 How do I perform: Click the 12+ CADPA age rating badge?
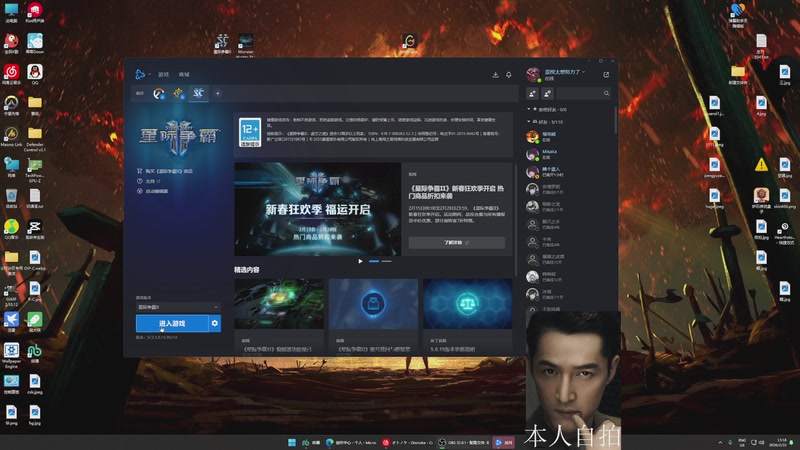[250, 132]
